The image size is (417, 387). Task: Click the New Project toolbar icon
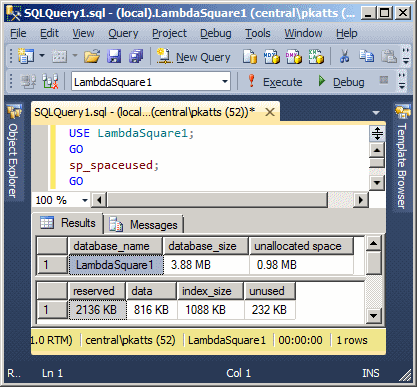tap(26, 56)
